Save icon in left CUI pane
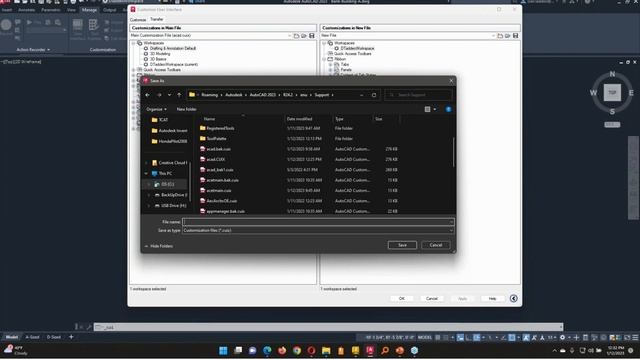Viewport: 640px width, 360px height. coord(312,36)
